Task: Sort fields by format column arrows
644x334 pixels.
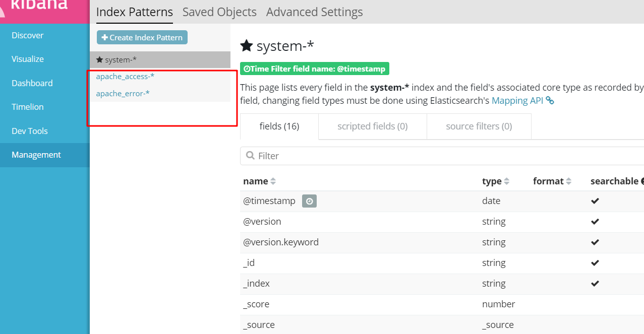Action: (569, 181)
